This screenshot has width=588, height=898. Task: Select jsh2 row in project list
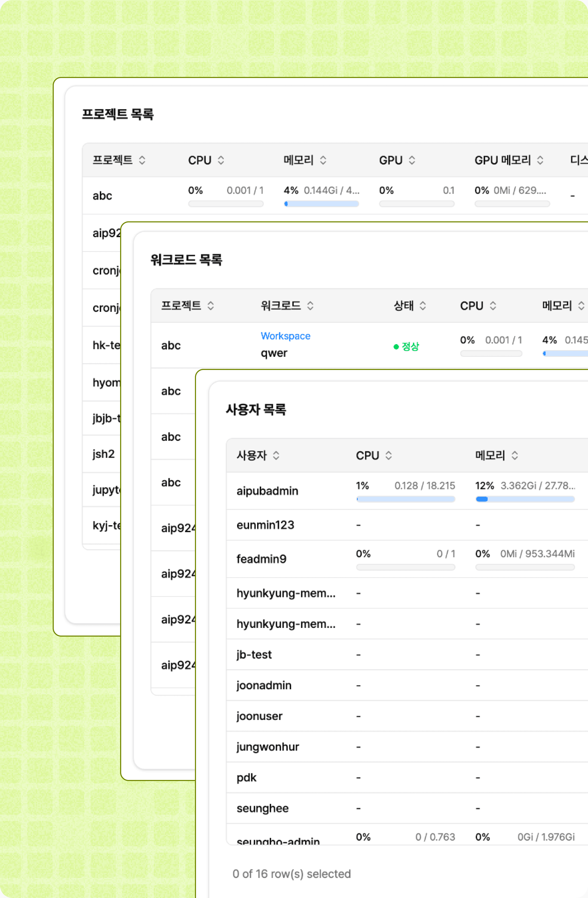tap(101, 454)
